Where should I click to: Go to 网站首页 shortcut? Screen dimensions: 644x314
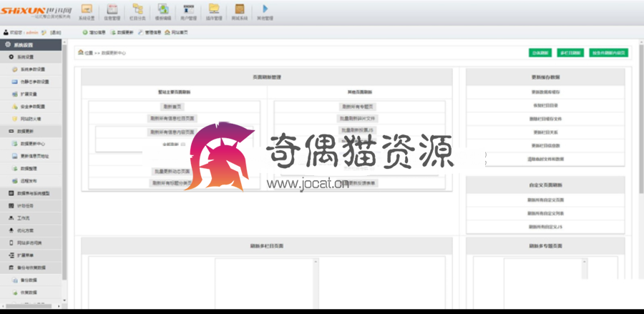pos(177,32)
